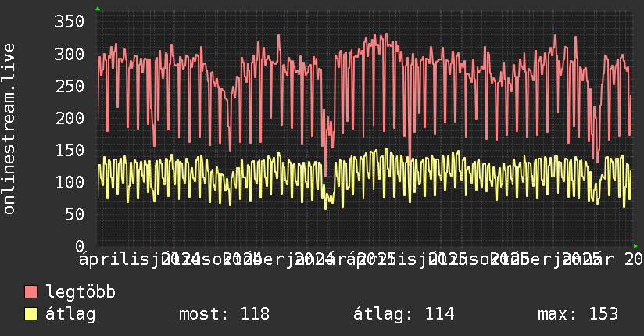Click the 300 y-axis label

pos(70,54)
